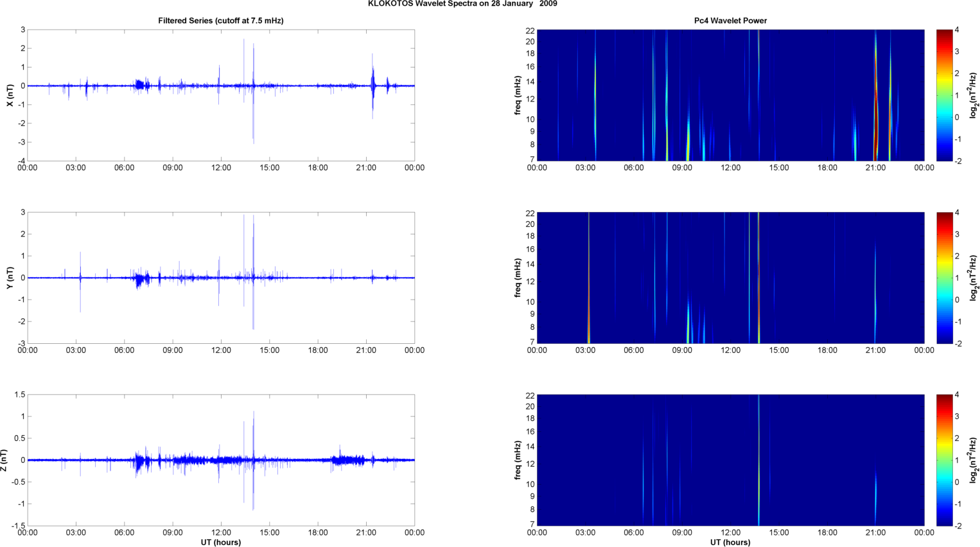Click the UT (hours) label under Z plot
Screen dimensions: 980x547
click(220, 543)
